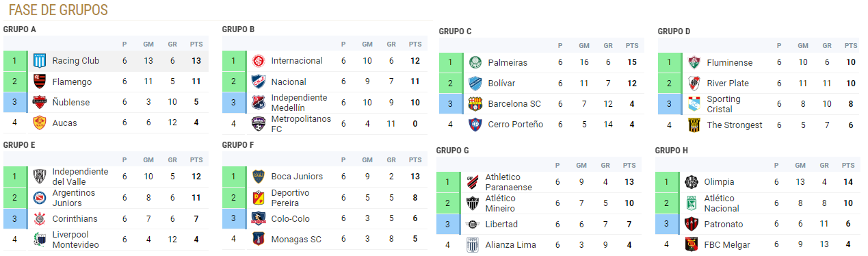Select the Independiente del Valle team name

coord(80,177)
